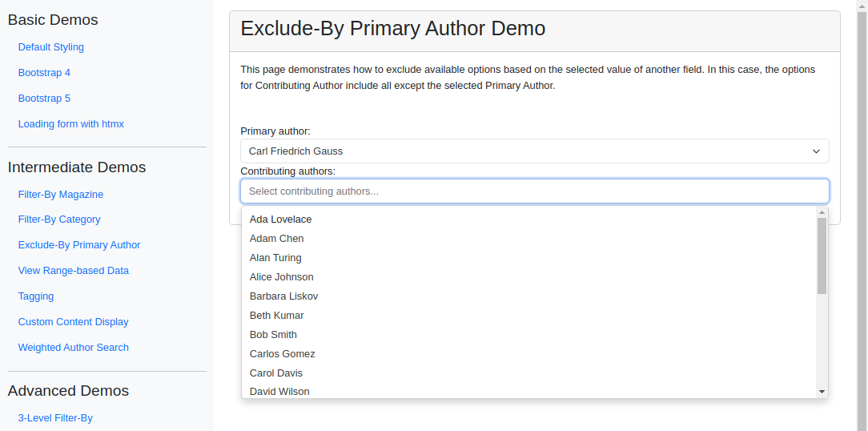The height and width of the screenshot is (431, 868).
Task: Go to Bootstrap 5 demo
Action: point(44,98)
